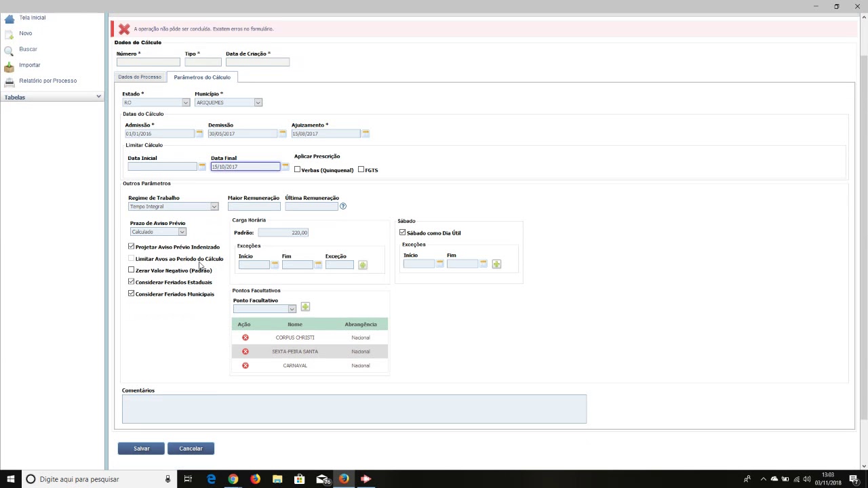Open calendar for Carga Horária Início
This screenshot has height=488, width=868.
pyautogui.click(x=275, y=265)
